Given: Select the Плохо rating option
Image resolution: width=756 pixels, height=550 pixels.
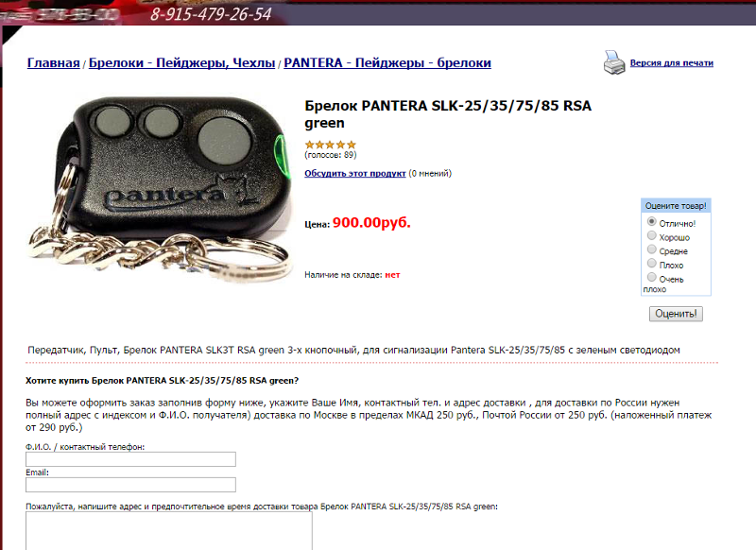Looking at the screenshot, I should pos(652,264).
